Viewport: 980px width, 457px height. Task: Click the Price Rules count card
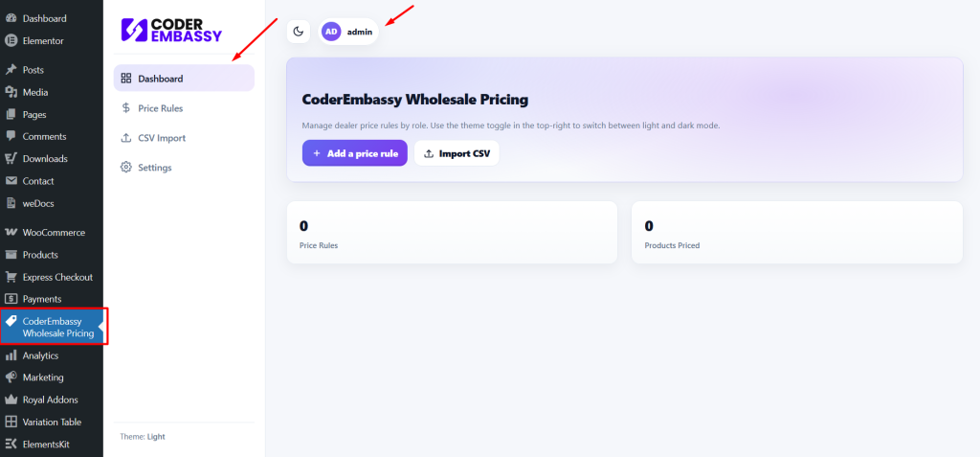click(452, 232)
